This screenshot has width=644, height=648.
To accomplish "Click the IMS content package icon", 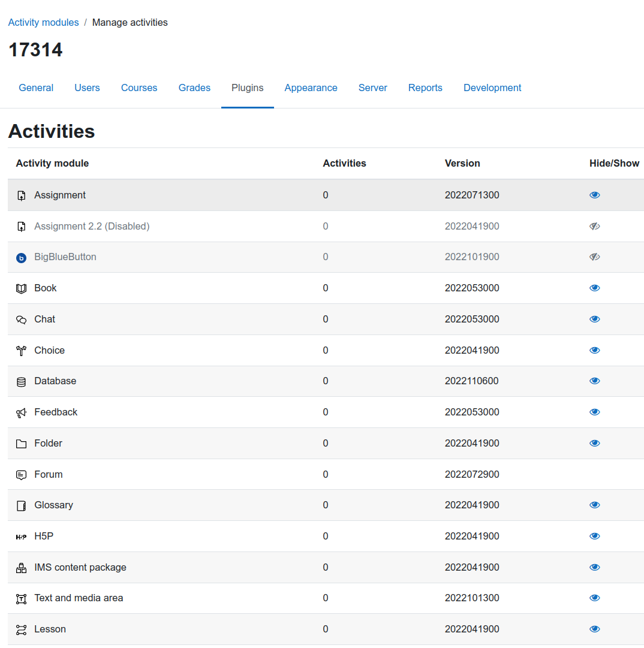I will [21, 568].
